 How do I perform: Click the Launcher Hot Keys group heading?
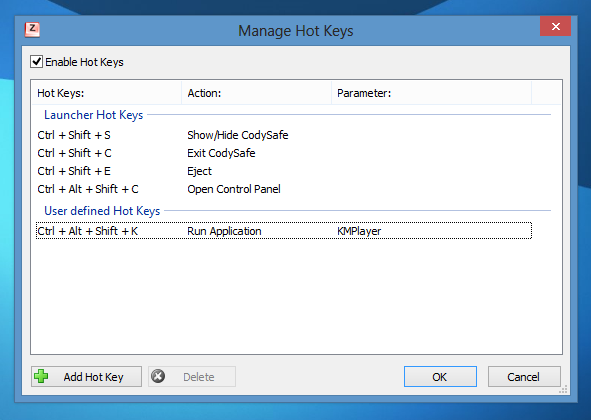coord(93,115)
